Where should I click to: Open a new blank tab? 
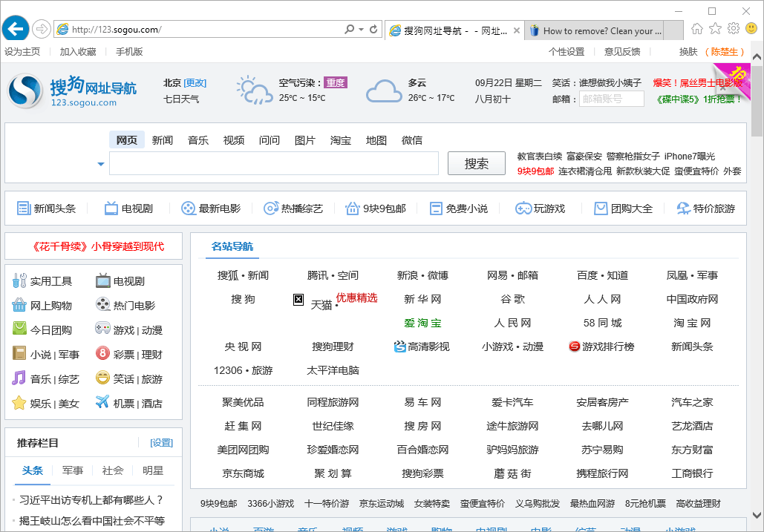pos(673,30)
